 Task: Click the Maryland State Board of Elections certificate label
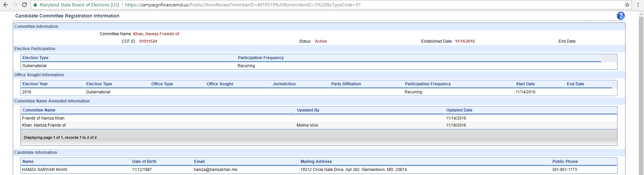click(x=79, y=5)
